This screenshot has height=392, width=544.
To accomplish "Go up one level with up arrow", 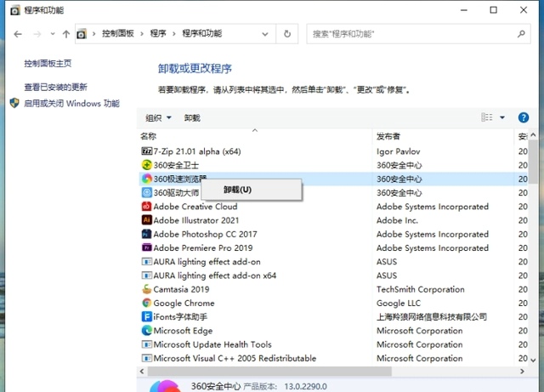I will [x=66, y=34].
